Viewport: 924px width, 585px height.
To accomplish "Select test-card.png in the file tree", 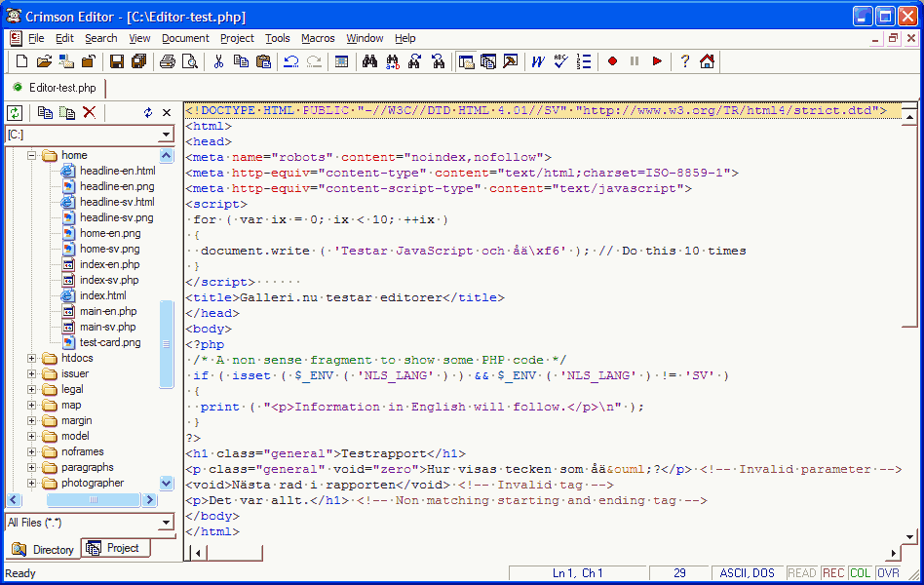I will tap(110, 342).
